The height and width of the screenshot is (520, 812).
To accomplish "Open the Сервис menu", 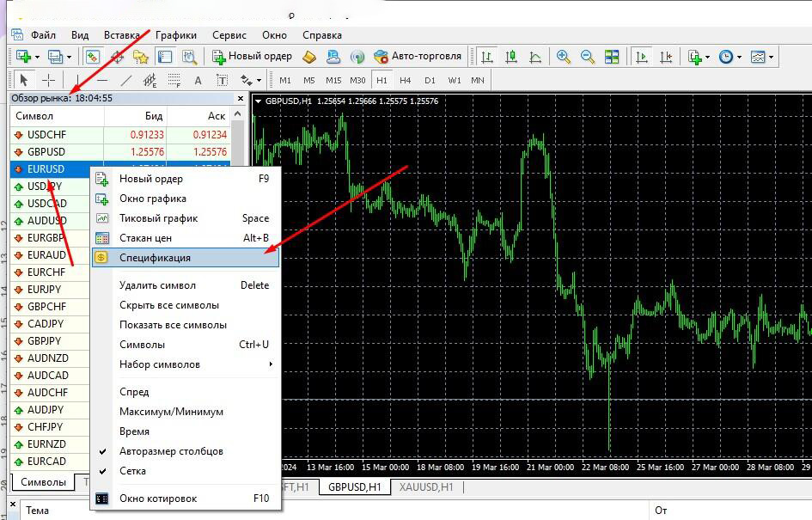I will tap(229, 35).
